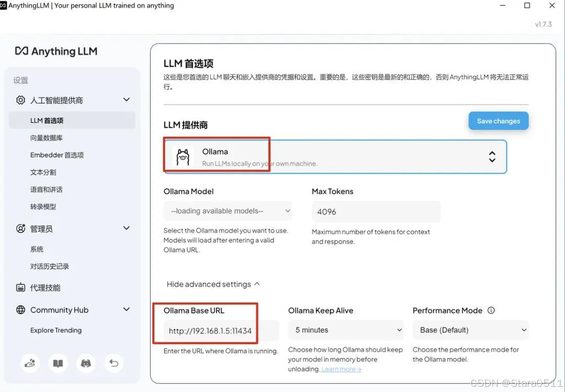Click 'Enter the URL where Ollama is running.' text

tap(221, 351)
